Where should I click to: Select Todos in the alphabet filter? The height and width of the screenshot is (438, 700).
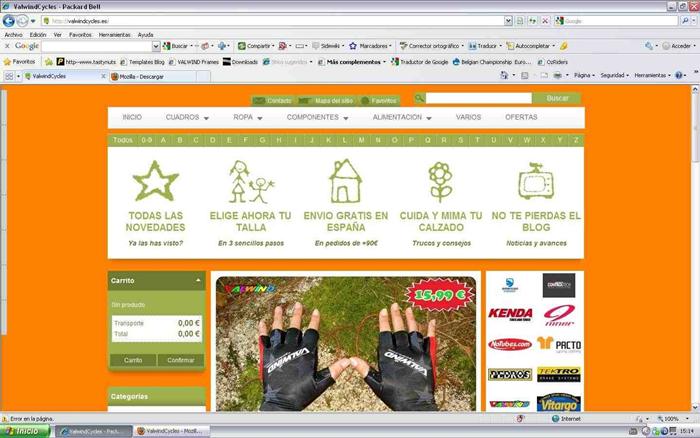(123, 140)
